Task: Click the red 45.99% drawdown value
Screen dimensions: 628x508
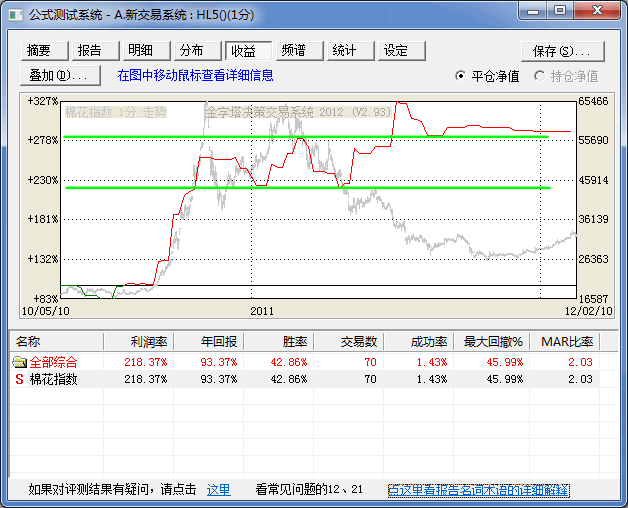Action: pyautogui.click(x=505, y=362)
